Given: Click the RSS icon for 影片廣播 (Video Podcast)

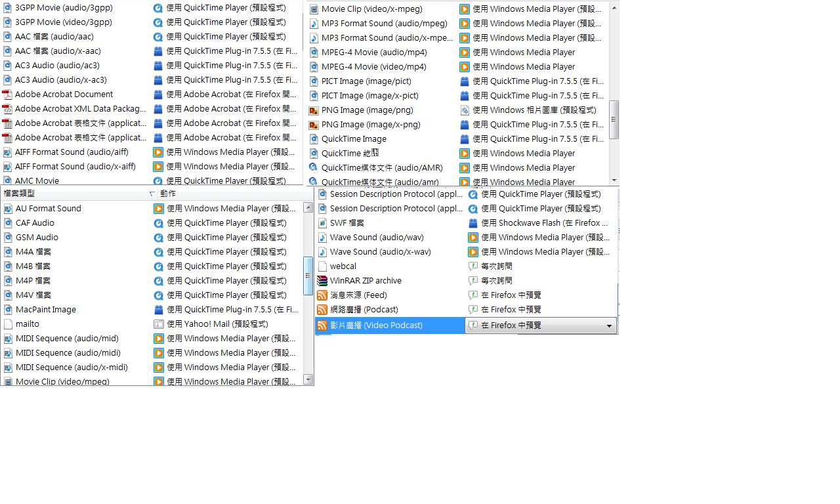Looking at the screenshot, I should point(322,325).
